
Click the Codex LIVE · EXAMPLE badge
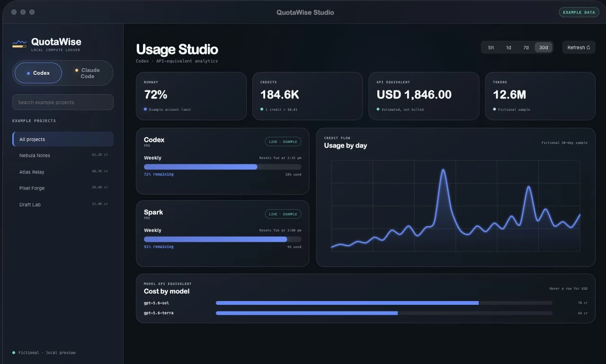click(283, 142)
